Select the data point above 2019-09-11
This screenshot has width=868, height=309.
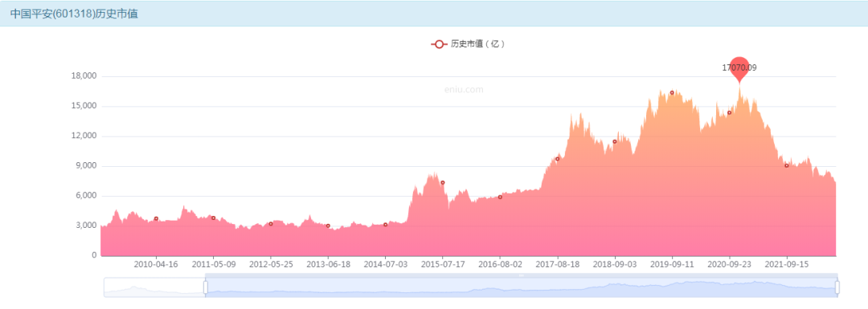pos(672,93)
